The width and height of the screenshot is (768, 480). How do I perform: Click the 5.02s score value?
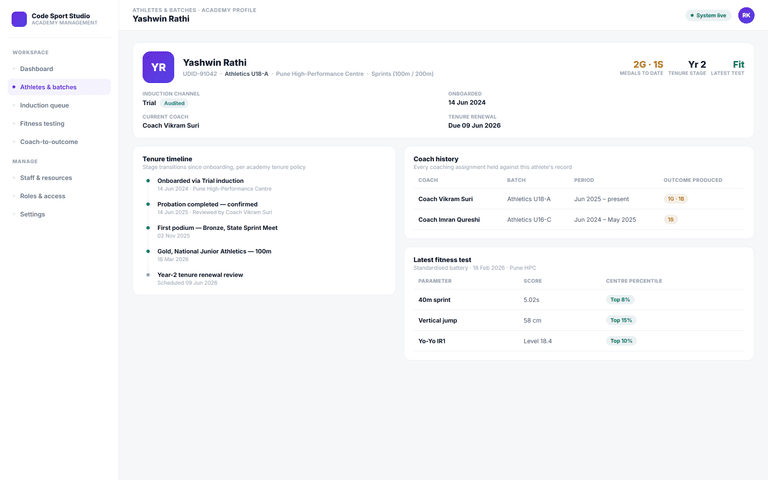point(531,300)
